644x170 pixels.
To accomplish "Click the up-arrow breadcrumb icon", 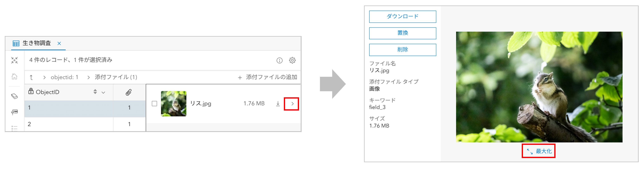I will point(31,77).
